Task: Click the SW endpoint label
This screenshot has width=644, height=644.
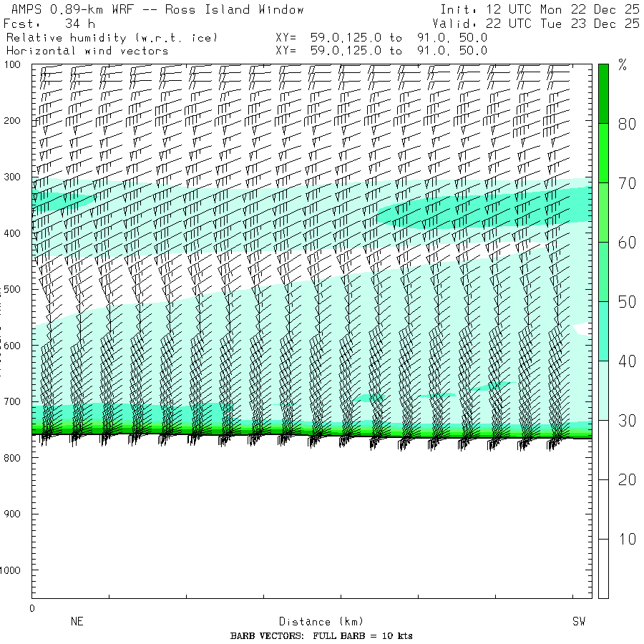Action: coord(578,622)
